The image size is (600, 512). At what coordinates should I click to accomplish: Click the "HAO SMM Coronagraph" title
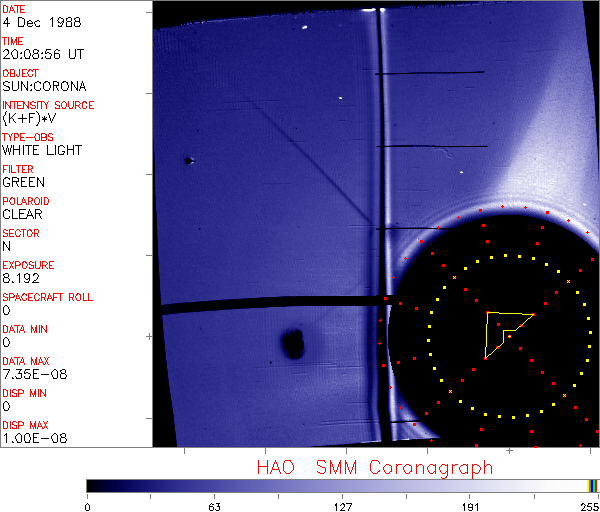point(375,468)
